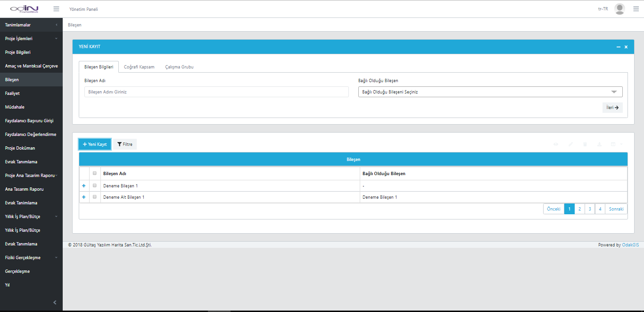
Task: Open the column visibility dropdown in table toolbar
Action: point(616,144)
